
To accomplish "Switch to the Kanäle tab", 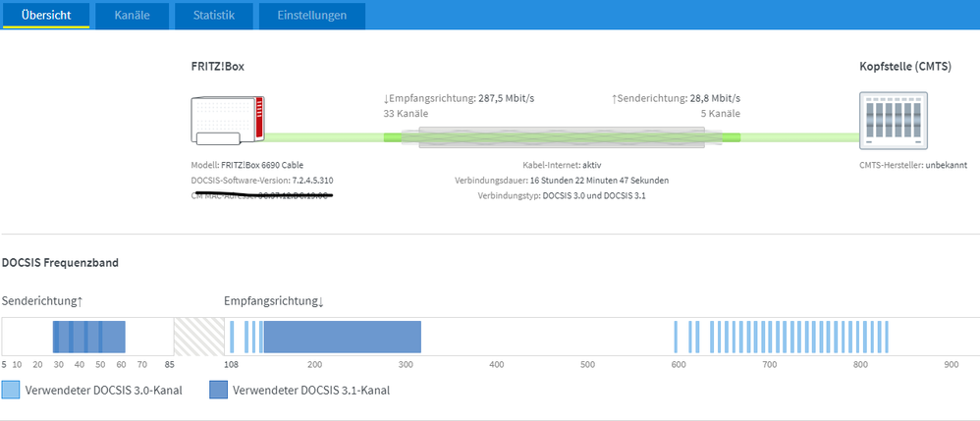I will 132,16.
